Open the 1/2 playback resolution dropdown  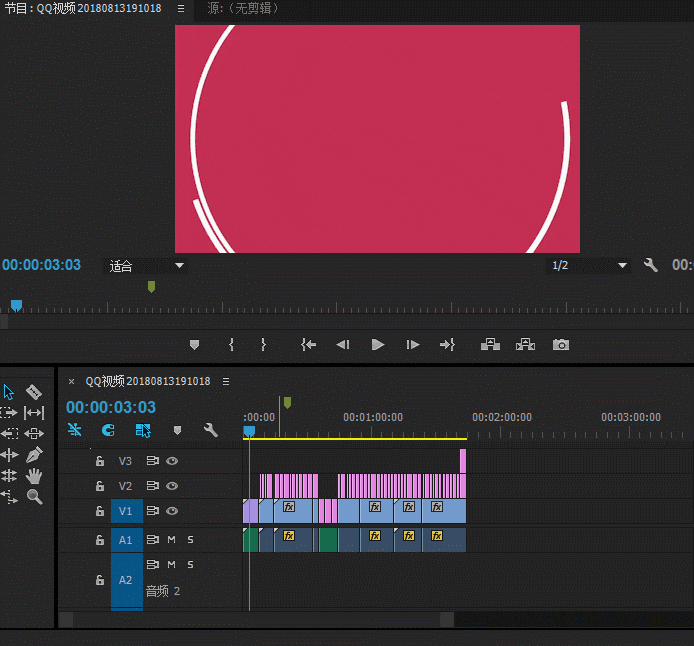(x=590, y=266)
